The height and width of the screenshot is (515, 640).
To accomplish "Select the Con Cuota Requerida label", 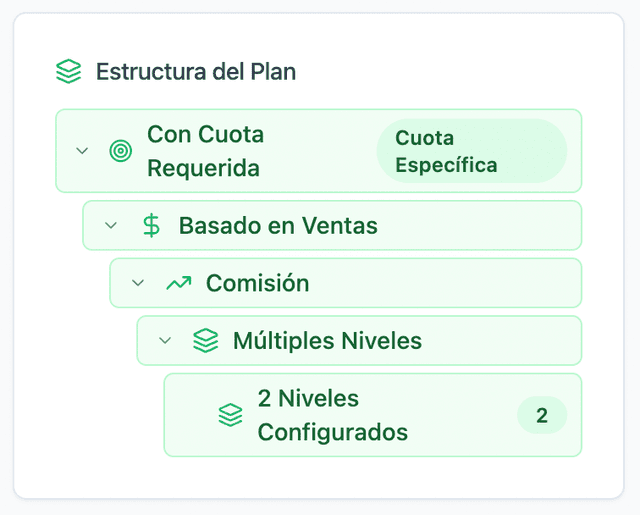I will 205,151.
